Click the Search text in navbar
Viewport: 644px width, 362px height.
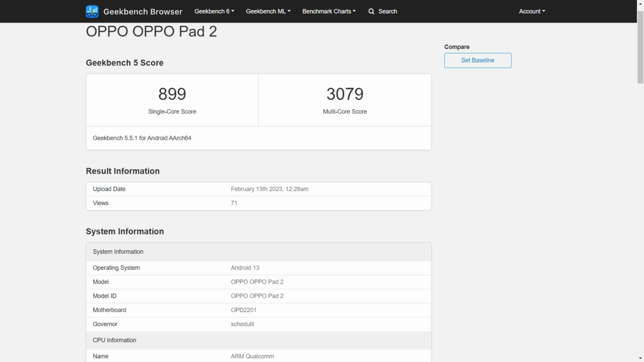pyautogui.click(x=387, y=11)
